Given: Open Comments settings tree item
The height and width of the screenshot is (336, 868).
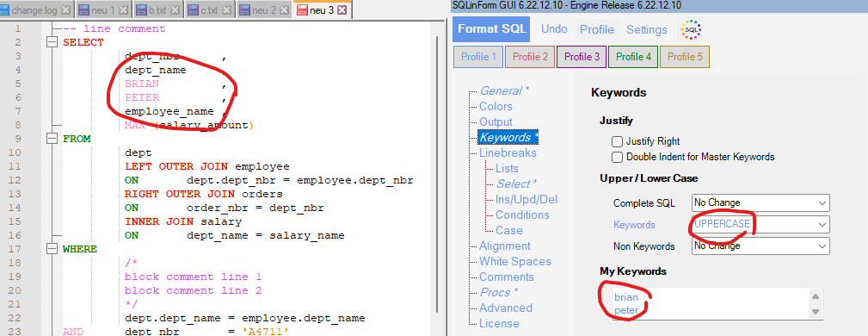Looking at the screenshot, I should click(x=507, y=277).
